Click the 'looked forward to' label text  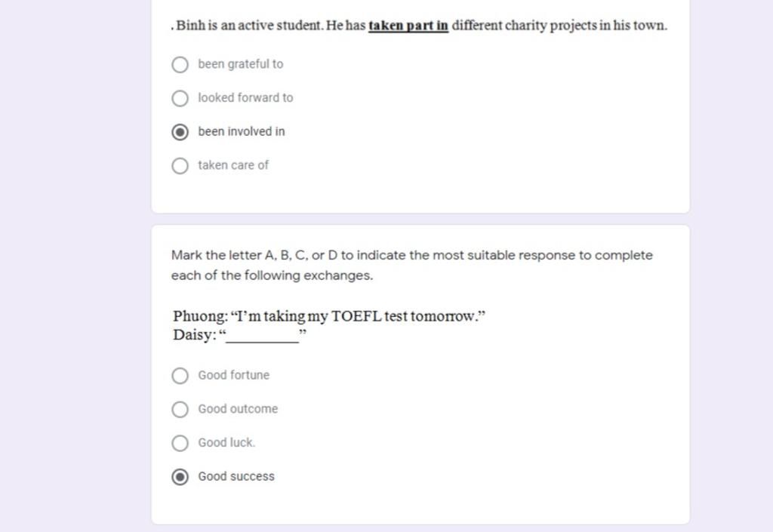tap(245, 98)
